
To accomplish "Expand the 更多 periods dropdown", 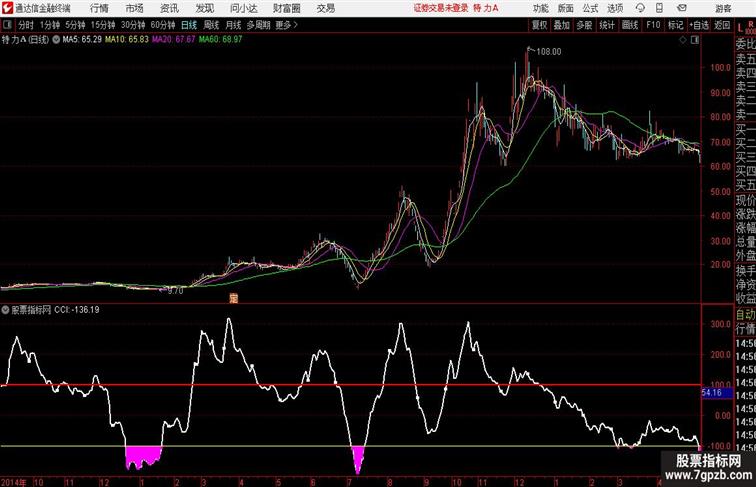I will (x=286, y=25).
